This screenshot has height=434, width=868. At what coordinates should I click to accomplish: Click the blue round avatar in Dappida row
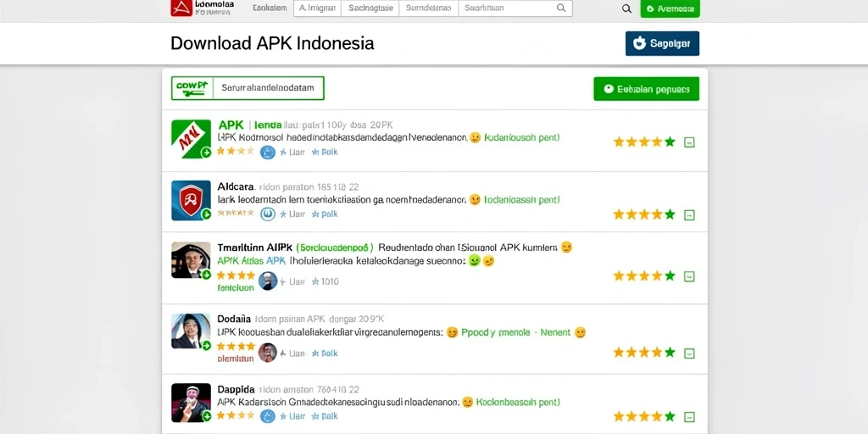tap(268, 415)
